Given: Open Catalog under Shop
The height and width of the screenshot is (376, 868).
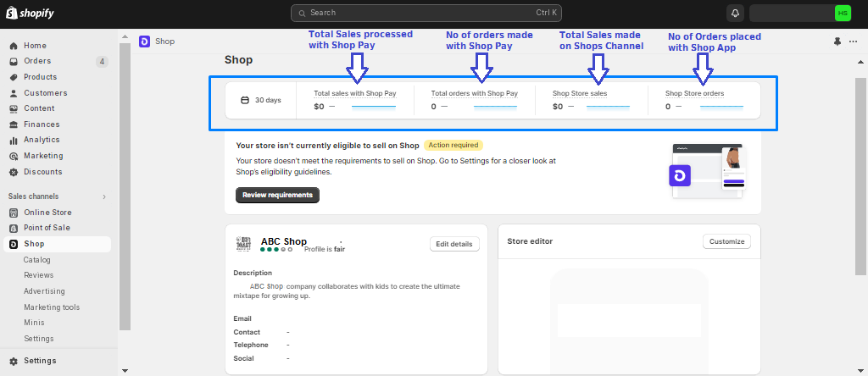Looking at the screenshot, I should point(37,259).
